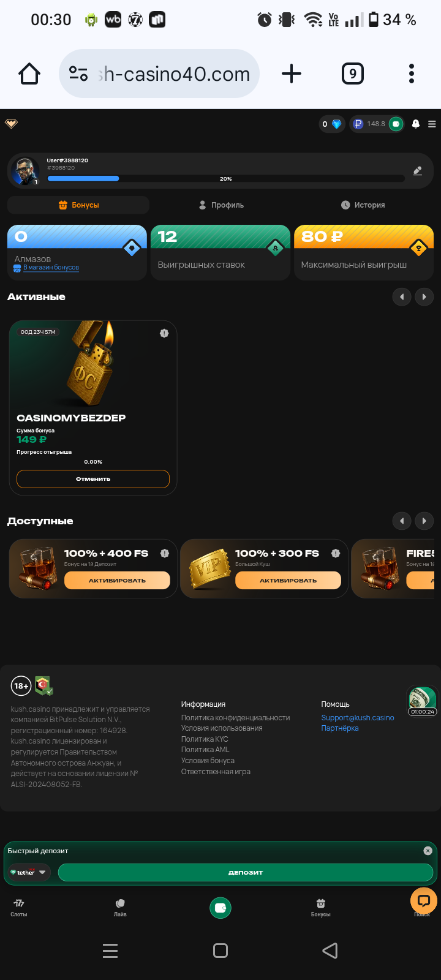This screenshot has width=441, height=980.
Task: Click the user level progress bar
Action: tap(226, 179)
